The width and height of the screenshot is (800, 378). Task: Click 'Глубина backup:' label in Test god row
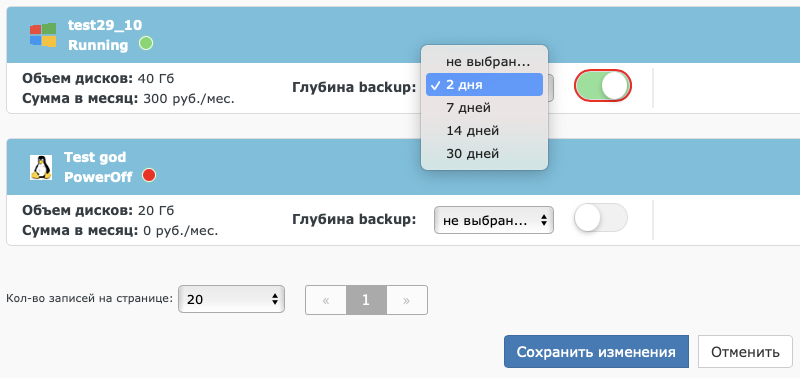point(354,219)
